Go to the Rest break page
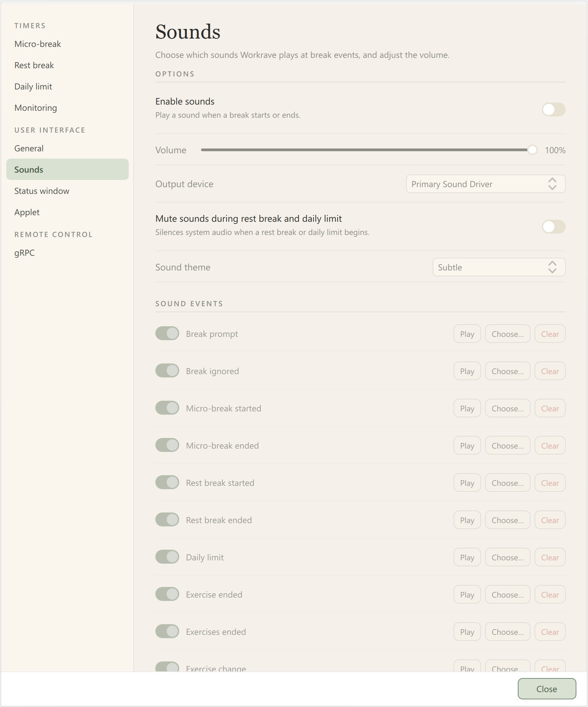Screen dimensions: 588x707 [68, 65]
